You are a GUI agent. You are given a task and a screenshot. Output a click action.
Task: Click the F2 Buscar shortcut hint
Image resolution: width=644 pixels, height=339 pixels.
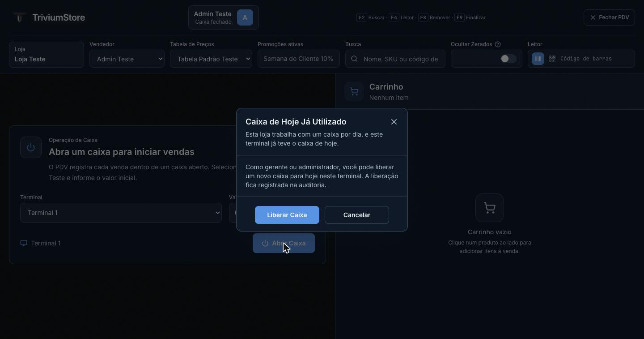[371, 17]
